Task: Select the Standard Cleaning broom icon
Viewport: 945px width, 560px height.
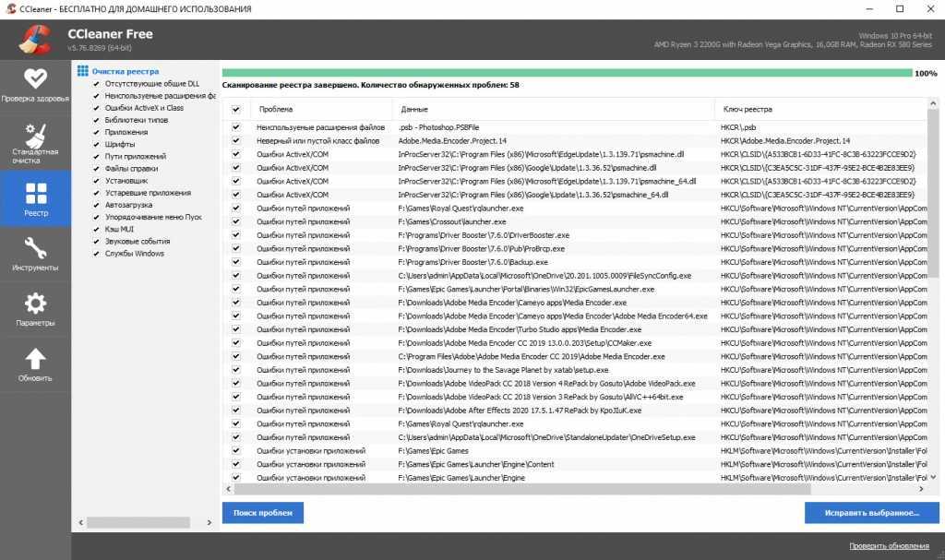Action: point(35,136)
